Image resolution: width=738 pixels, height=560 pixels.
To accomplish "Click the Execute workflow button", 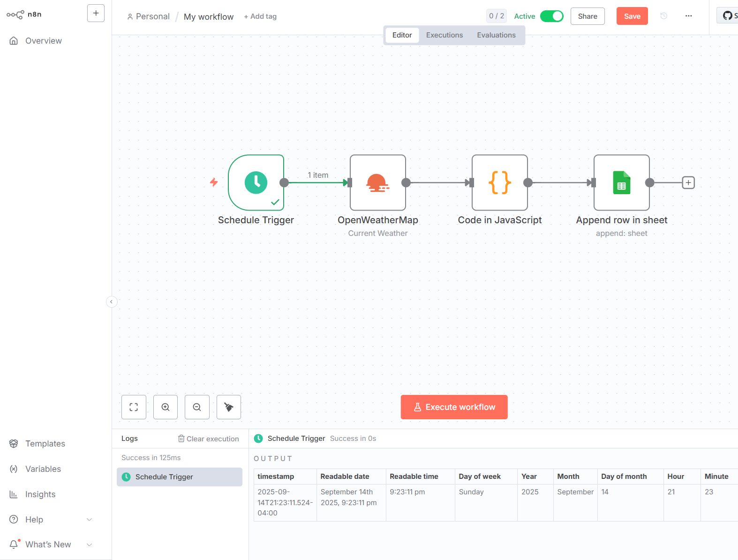I will [x=454, y=407].
